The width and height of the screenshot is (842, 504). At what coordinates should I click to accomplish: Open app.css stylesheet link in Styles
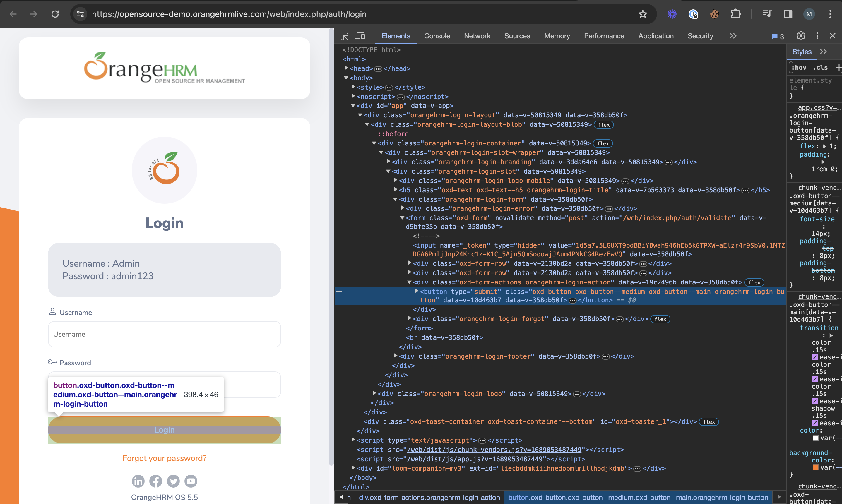(819, 107)
